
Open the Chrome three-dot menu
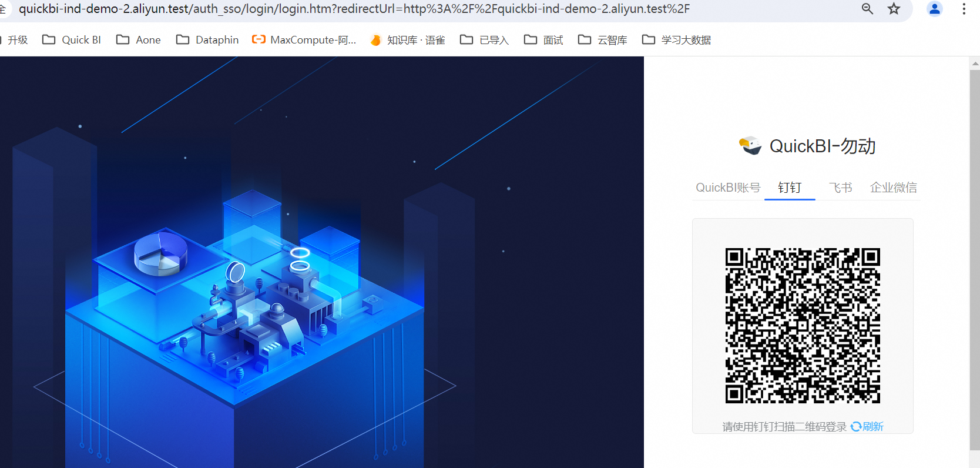[x=964, y=9]
